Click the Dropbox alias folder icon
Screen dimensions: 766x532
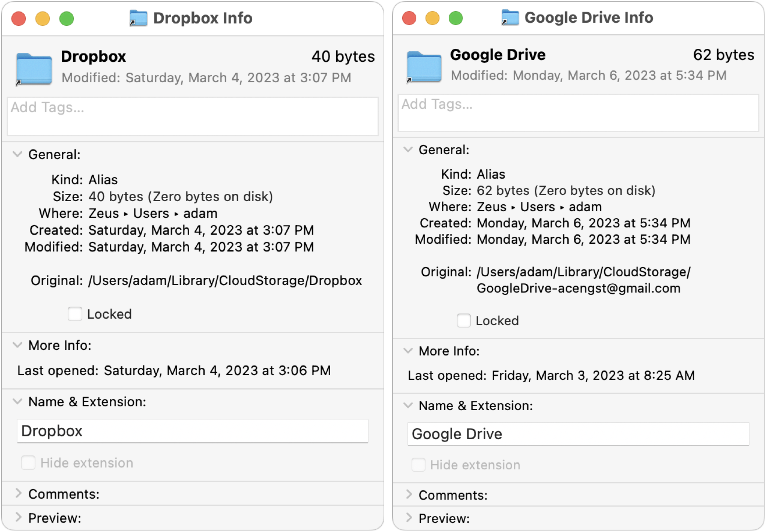(x=34, y=69)
